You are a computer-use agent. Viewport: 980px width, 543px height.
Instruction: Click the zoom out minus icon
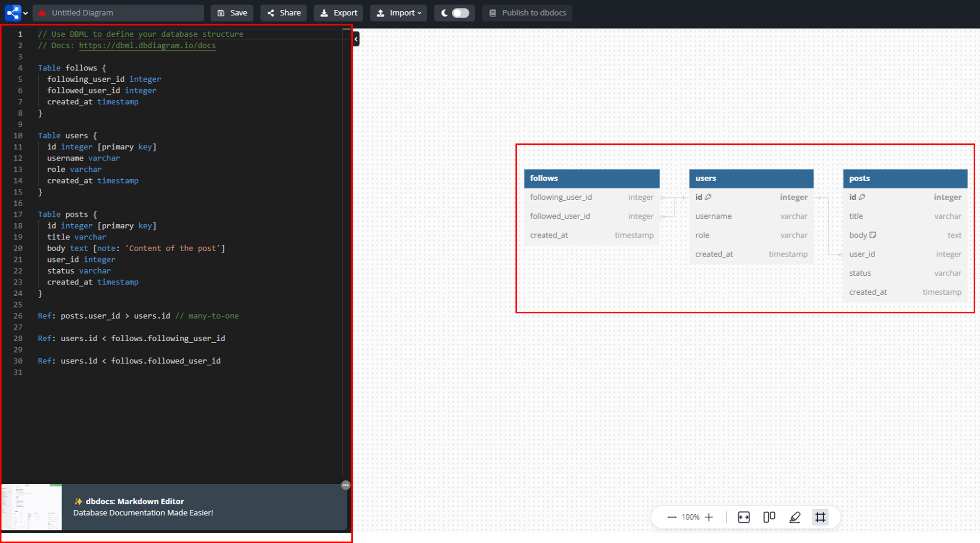(x=672, y=517)
